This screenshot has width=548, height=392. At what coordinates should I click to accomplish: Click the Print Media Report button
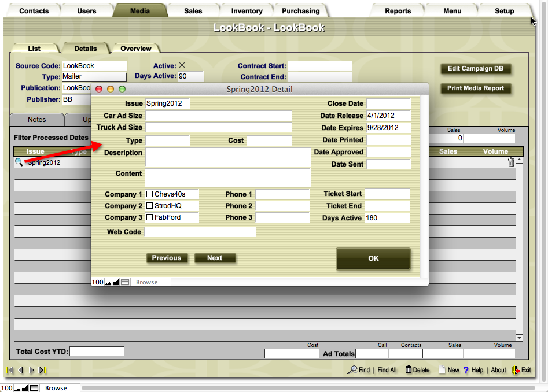[476, 88]
